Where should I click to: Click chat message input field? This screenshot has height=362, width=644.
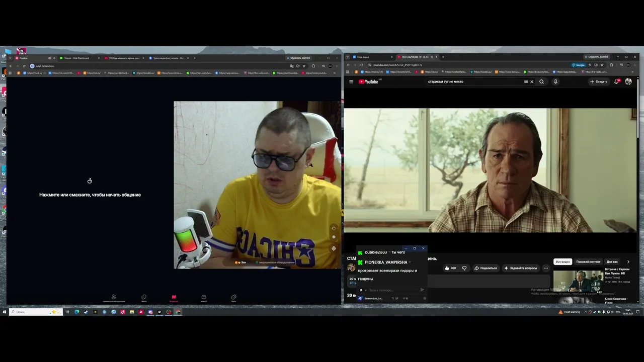tap(393, 290)
